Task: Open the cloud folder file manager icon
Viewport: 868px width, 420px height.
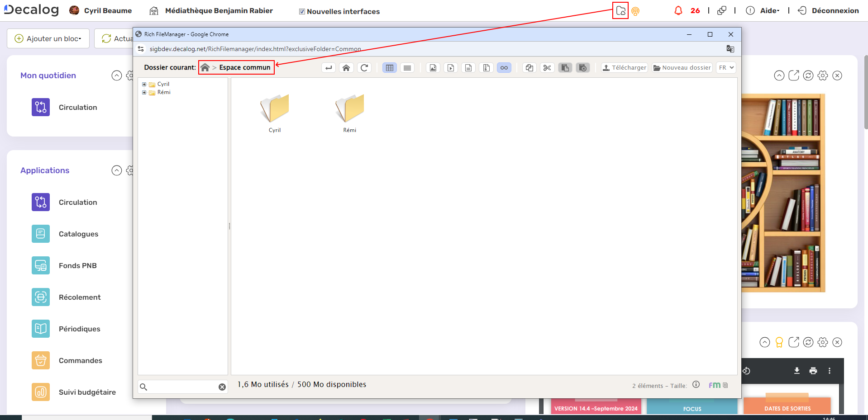Action: coord(620,11)
